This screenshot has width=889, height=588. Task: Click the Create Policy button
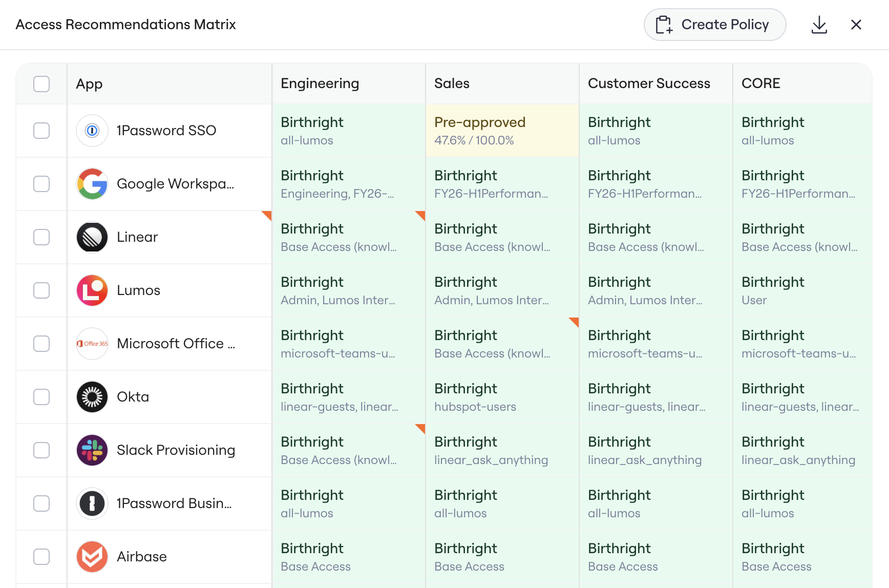point(715,25)
